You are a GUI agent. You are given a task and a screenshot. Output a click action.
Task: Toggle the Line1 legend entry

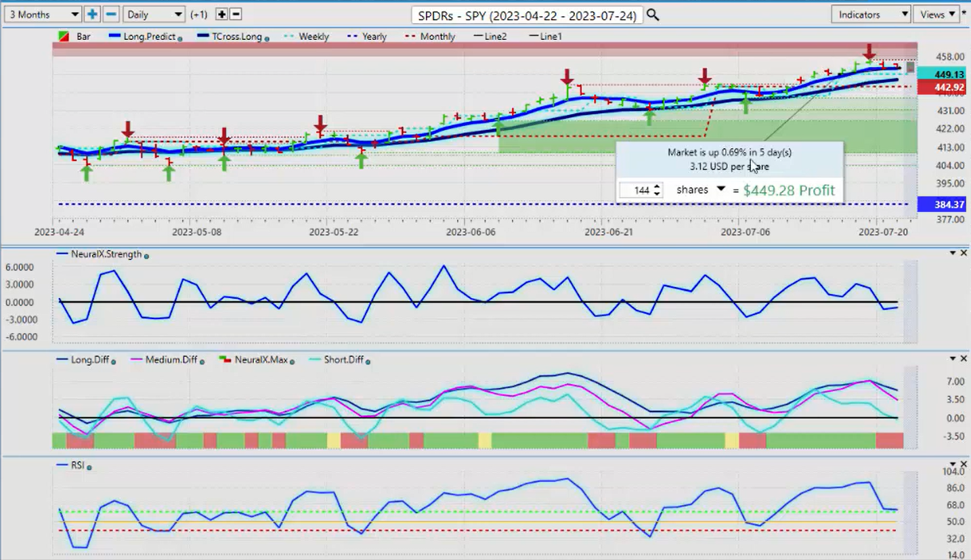coord(551,37)
